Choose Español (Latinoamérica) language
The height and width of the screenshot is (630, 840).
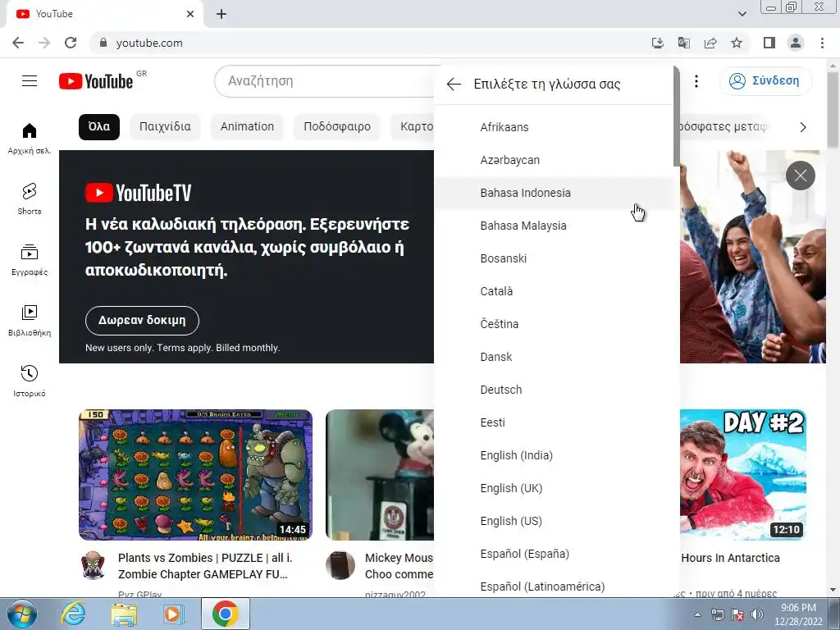(x=554, y=584)
